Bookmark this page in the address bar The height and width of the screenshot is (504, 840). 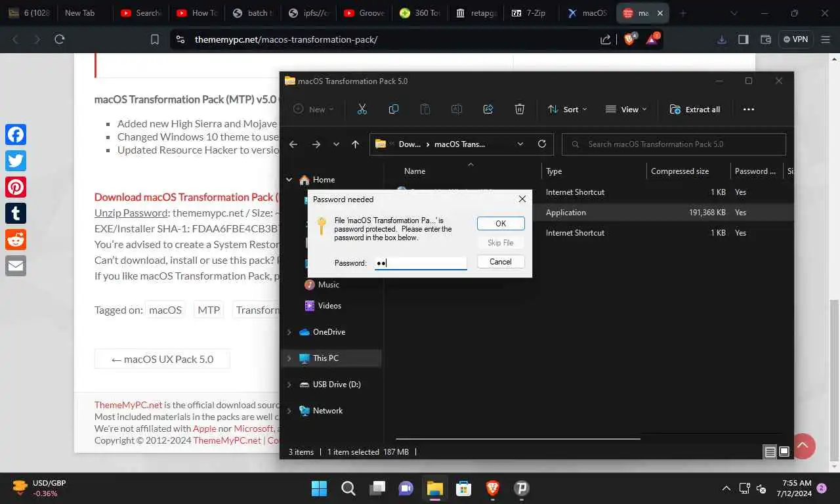pos(155,39)
